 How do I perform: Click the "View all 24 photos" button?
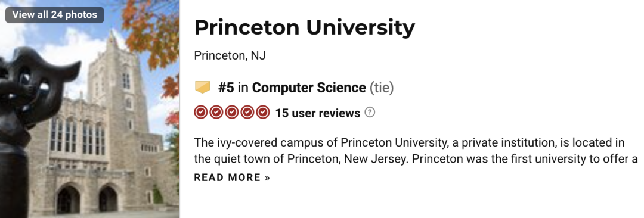(55, 15)
